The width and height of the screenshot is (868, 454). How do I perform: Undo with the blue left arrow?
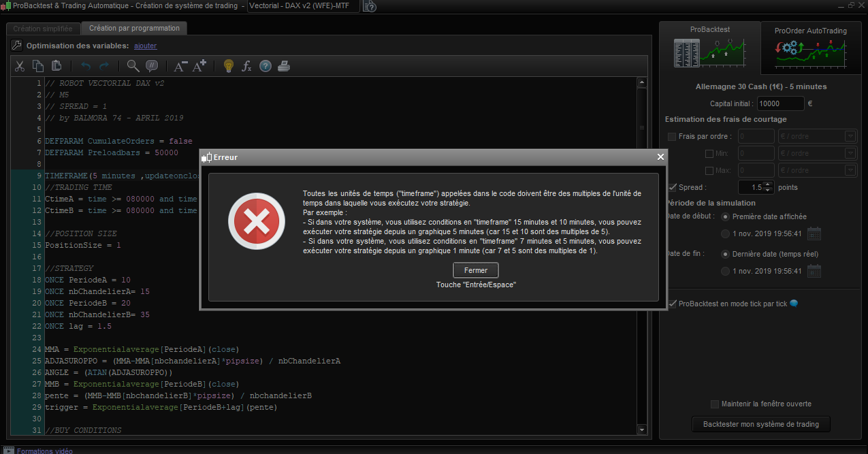[x=86, y=66]
